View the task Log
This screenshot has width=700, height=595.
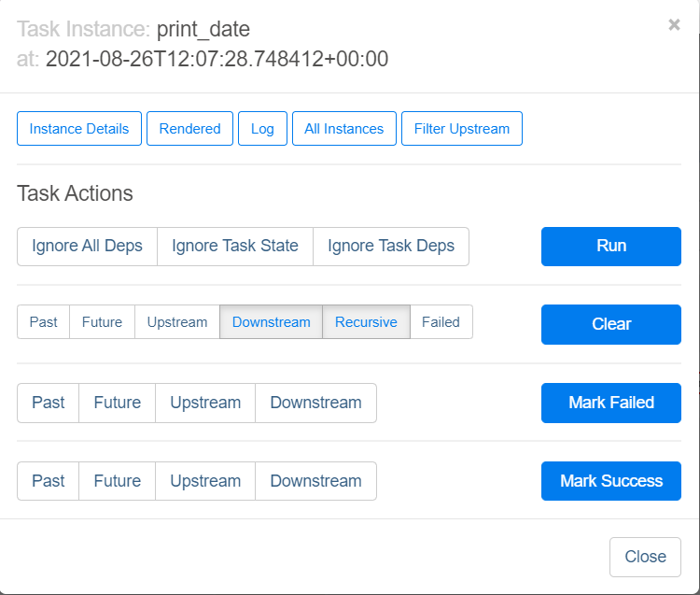[262, 129]
